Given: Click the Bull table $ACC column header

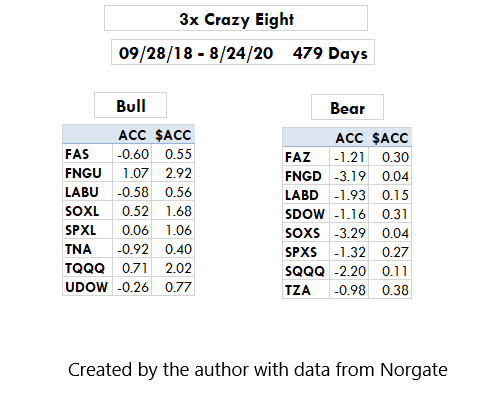Looking at the screenshot, I should pos(173,135).
